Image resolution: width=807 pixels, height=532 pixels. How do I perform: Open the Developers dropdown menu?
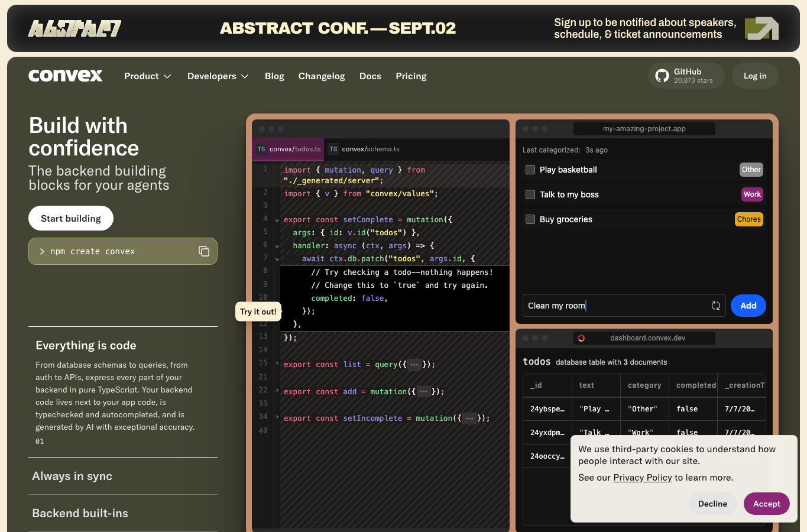click(x=218, y=76)
